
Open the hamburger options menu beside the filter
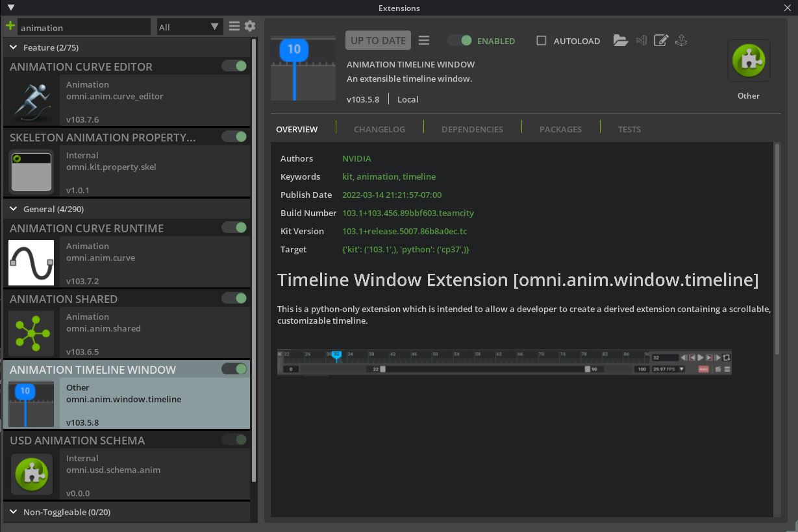[x=234, y=27]
